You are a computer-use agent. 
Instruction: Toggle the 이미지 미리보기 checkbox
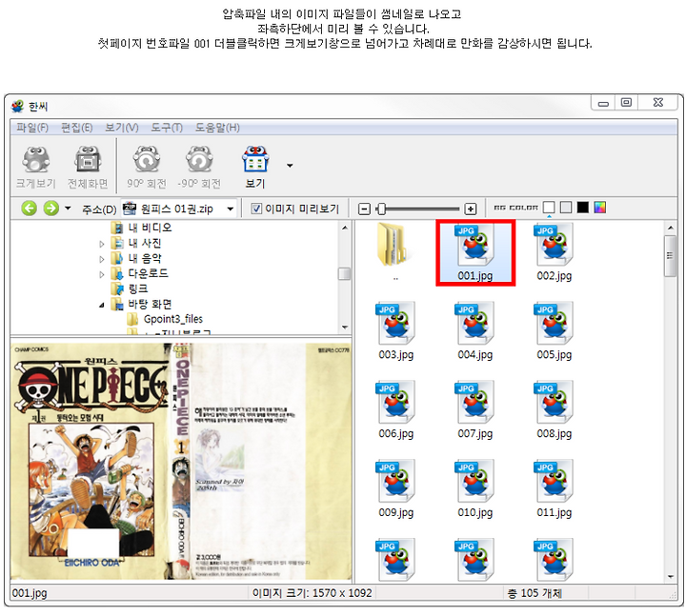point(256,209)
